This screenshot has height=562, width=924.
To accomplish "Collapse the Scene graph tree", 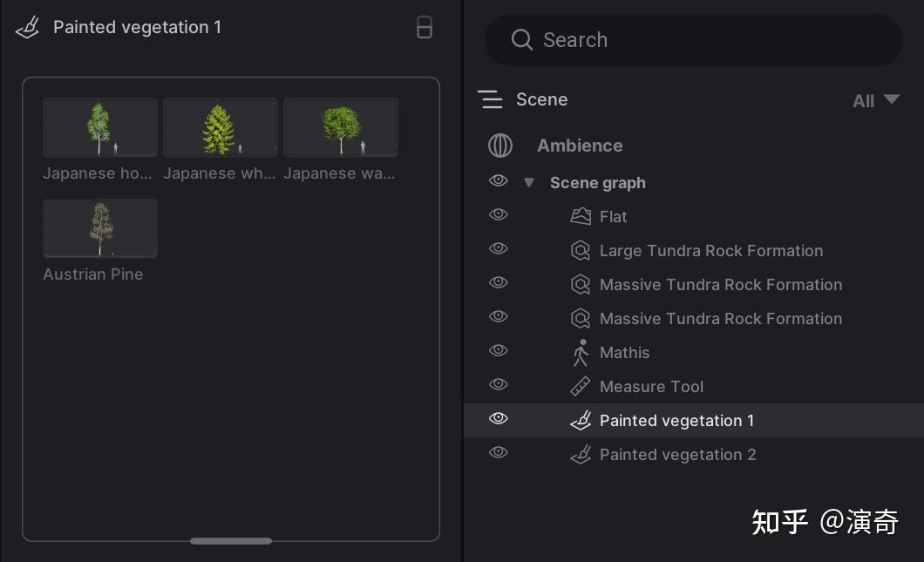I will pos(528,183).
